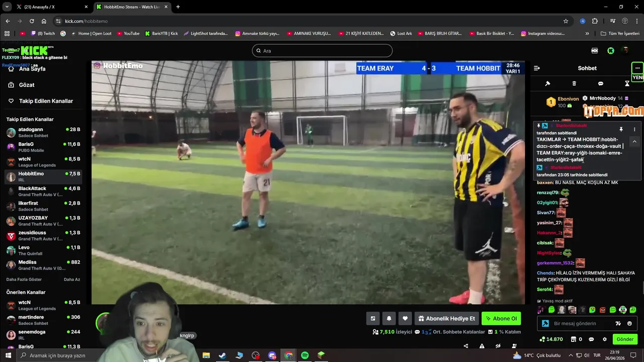Click the hourglass slow mode icon

(627, 83)
